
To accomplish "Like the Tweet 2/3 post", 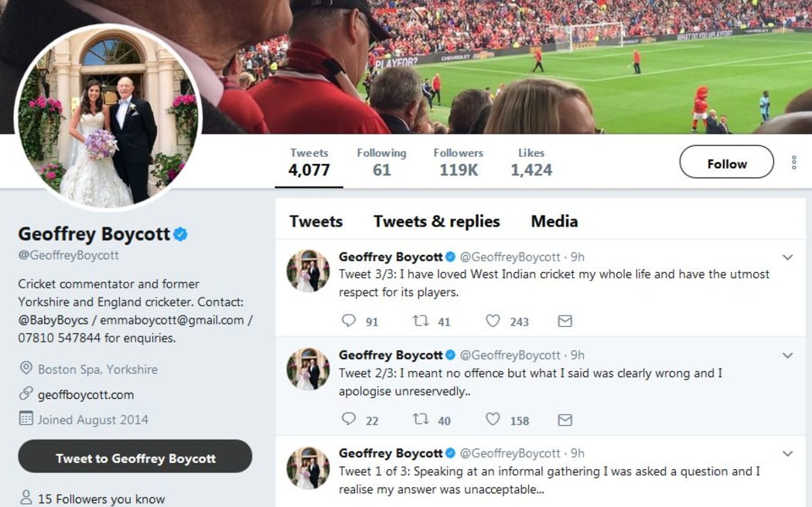I will (x=493, y=420).
